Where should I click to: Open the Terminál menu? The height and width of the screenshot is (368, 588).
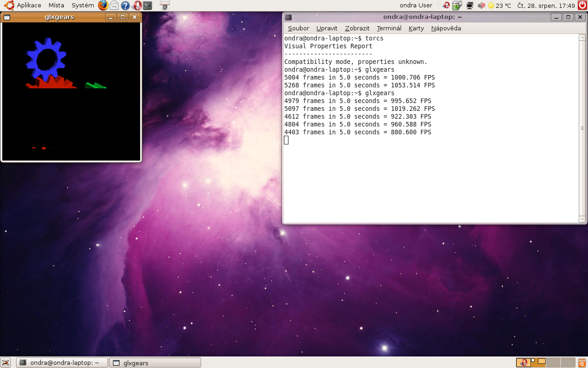click(x=389, y=28)
